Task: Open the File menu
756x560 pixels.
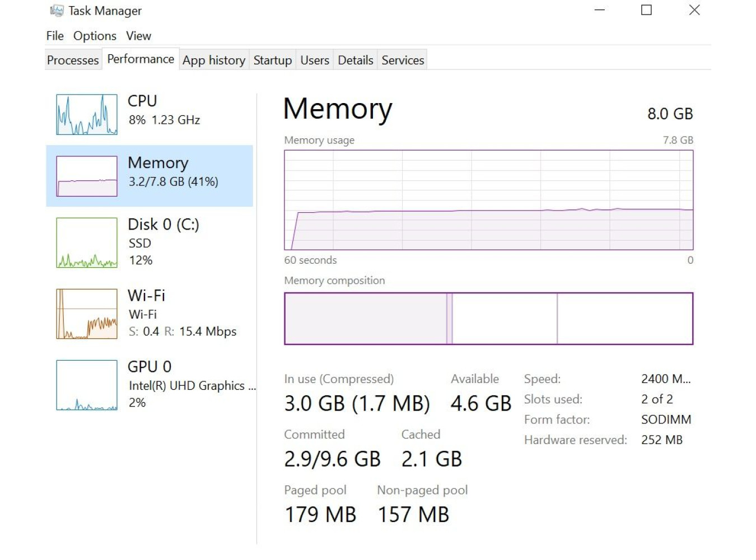Action: 55,36
